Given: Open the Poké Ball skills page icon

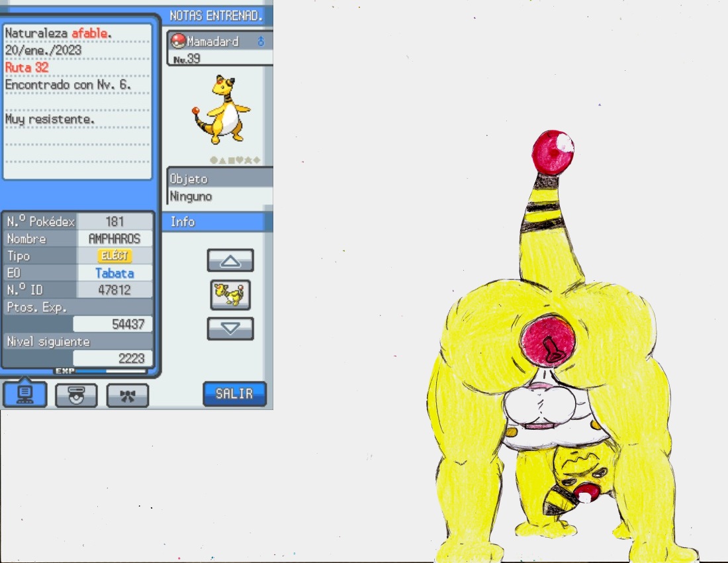Looking at the screenshot, I should pyautogui.click(x=76, y=395).
